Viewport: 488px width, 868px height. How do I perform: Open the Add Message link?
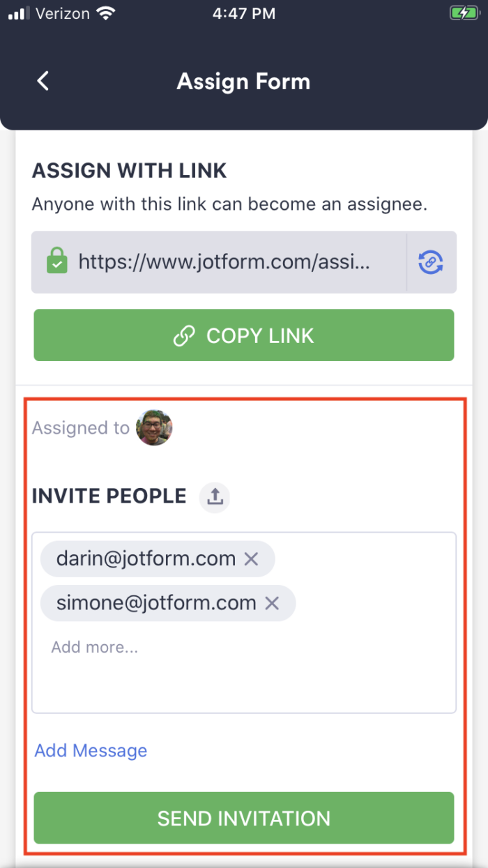pyautogui.click(x=91, y=750)
